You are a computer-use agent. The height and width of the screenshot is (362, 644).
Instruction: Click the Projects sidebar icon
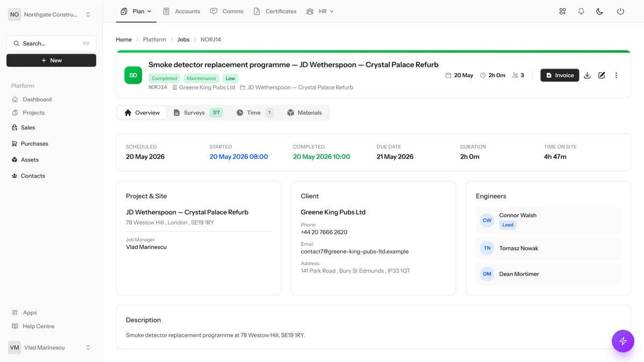(x=15, y=113)
